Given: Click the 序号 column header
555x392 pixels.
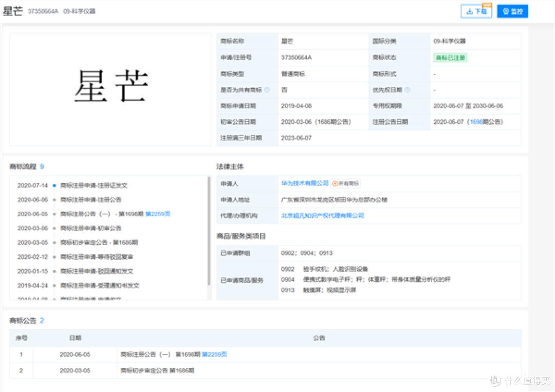Looking at the screenshot, I should tap(21, 338).
